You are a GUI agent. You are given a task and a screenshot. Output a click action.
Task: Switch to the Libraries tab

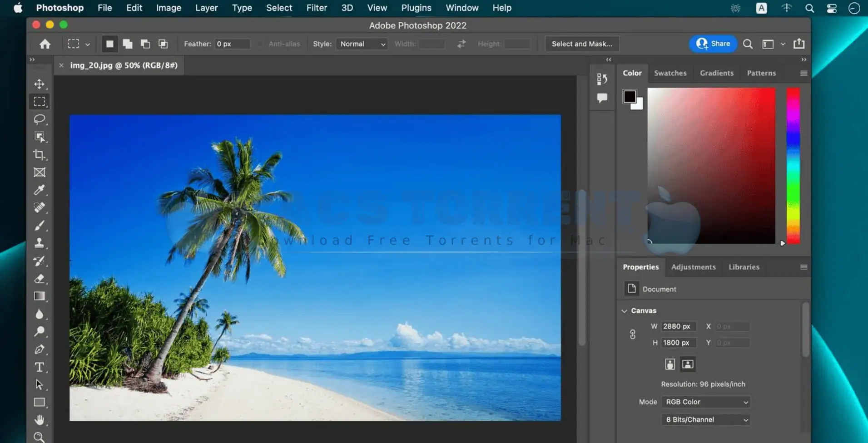[744, 267]
